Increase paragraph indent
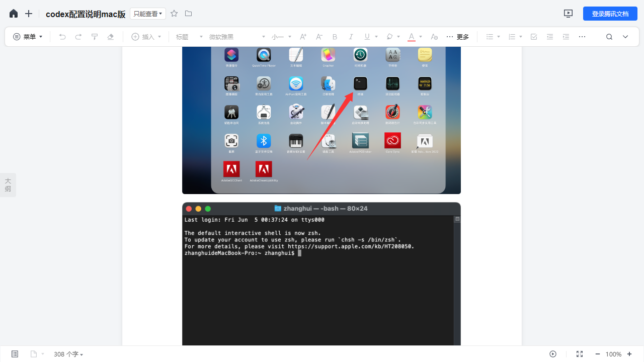Image resolution: width=644 pixels, height=362 pixels. click(566, 37)
